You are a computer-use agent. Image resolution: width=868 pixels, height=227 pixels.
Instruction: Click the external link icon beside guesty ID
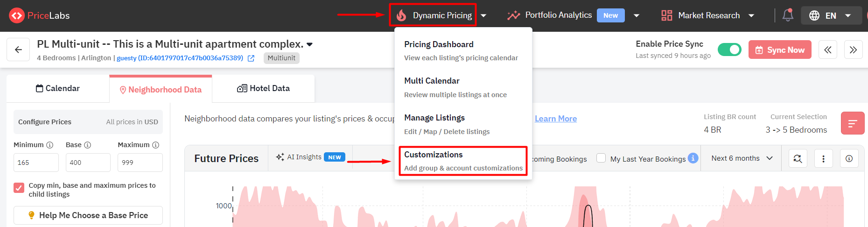(x=251, y=58)
